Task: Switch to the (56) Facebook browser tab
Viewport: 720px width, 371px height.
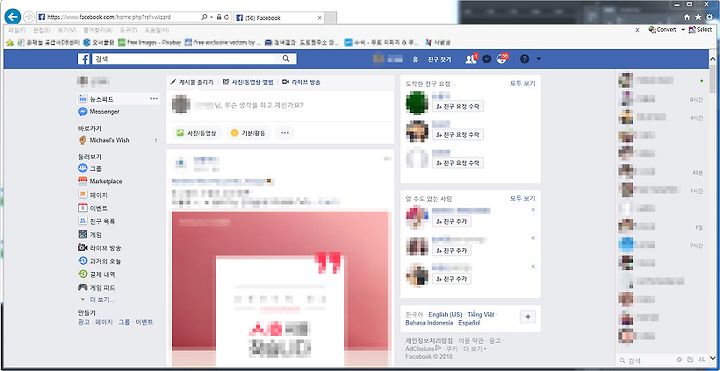Action: tap(278, 17)
